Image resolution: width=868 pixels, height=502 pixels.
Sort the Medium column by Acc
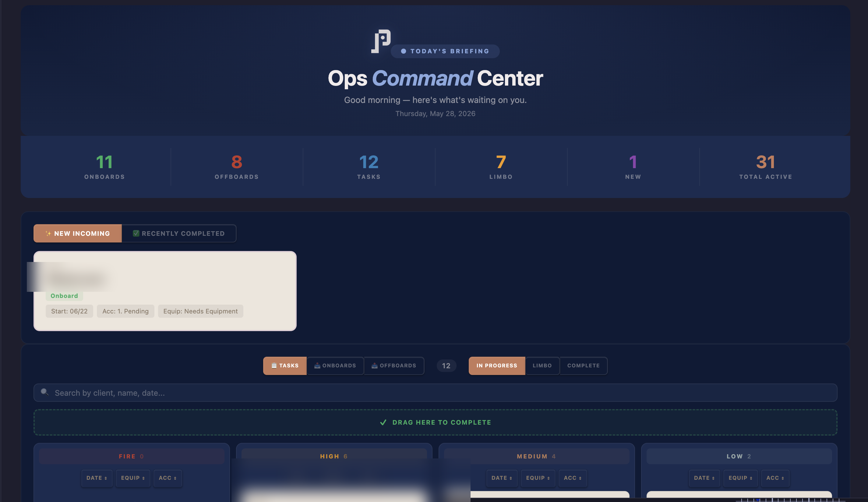573,478
